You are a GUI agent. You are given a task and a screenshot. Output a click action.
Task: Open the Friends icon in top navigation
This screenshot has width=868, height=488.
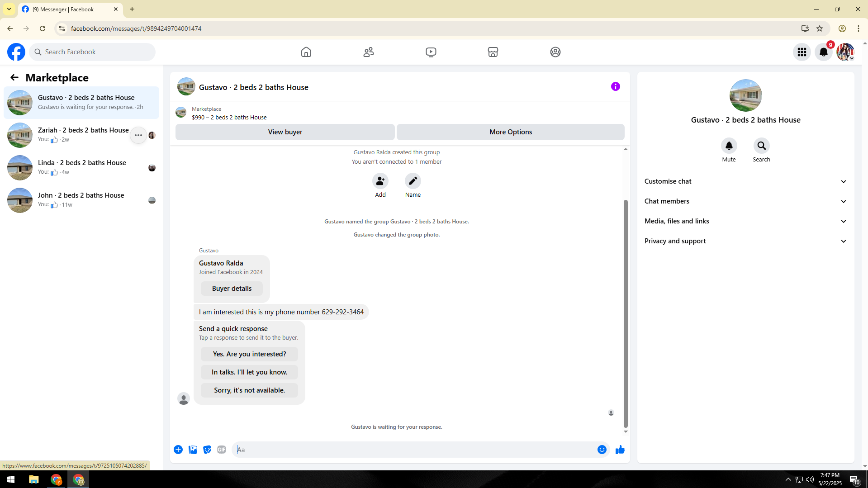pyautogui.click(x=369, y=52)
